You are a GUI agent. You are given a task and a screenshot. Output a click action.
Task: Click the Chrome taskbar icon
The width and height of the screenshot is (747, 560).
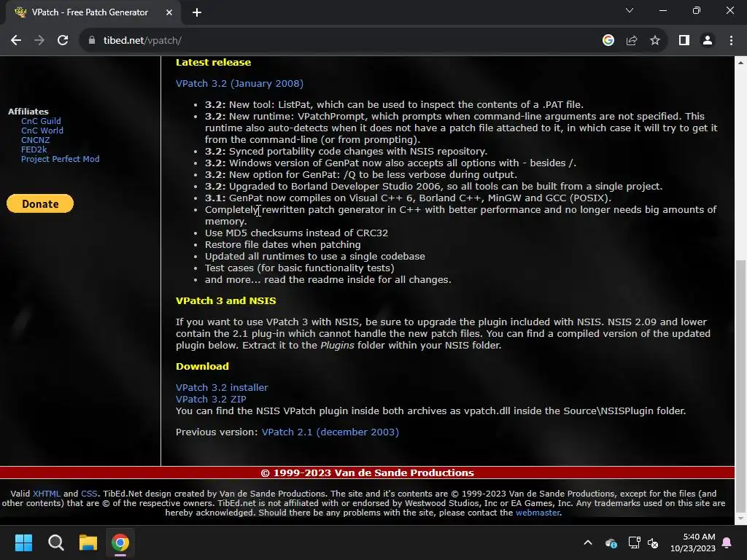pos(120,542)
